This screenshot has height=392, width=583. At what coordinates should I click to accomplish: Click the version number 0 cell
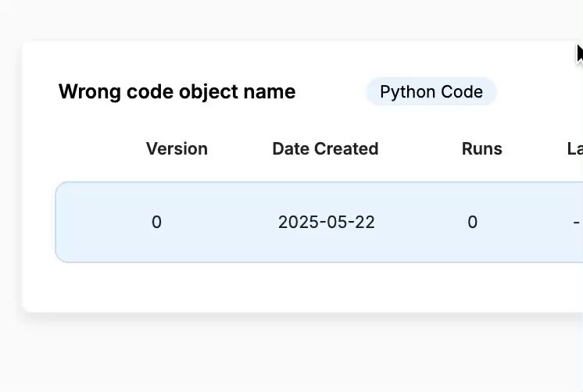[x=156, y=223]
